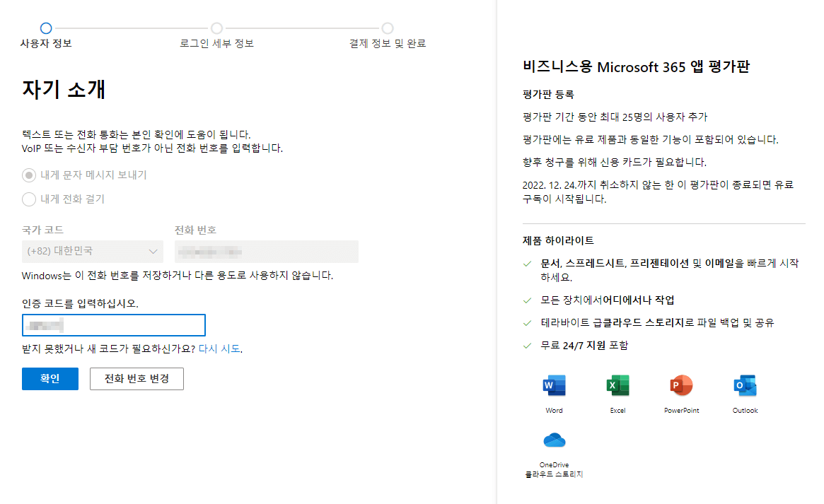Select the 내게 문자 메시지 보내기 radio button
This screenshot has height=504, width=824.
click(x=29, y=176)
